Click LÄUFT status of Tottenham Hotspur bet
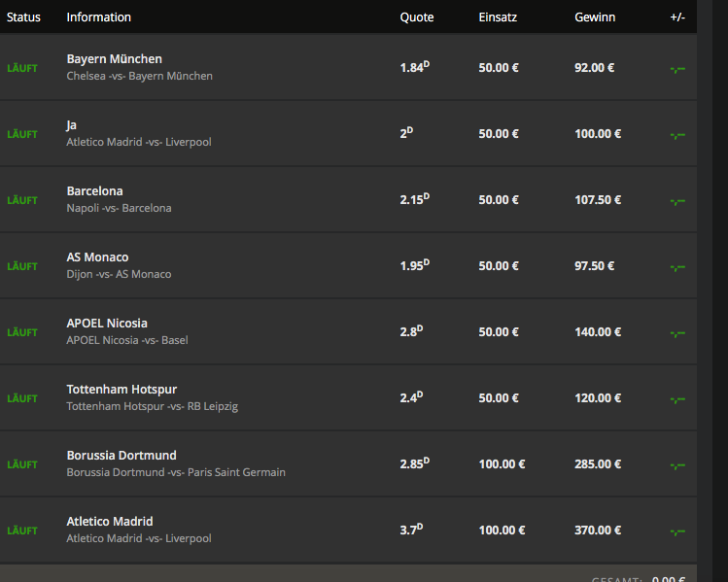The height and width of the screenshot is (582, 728). pyautogui.click(x=22, y=398)
